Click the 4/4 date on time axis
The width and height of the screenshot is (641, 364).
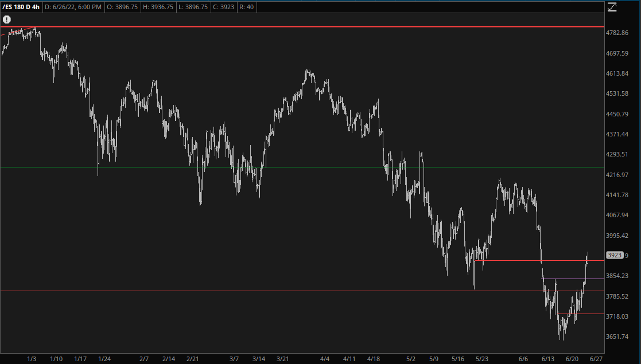(x=325, y=359)
